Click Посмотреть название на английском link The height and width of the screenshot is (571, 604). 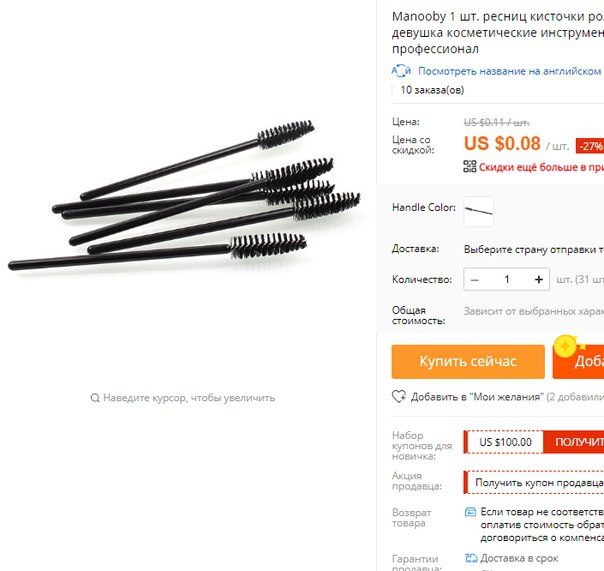[509, 71]
